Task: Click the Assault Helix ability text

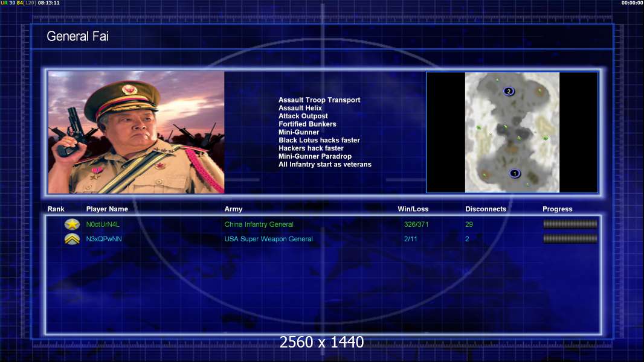Action: click(300, 108)
